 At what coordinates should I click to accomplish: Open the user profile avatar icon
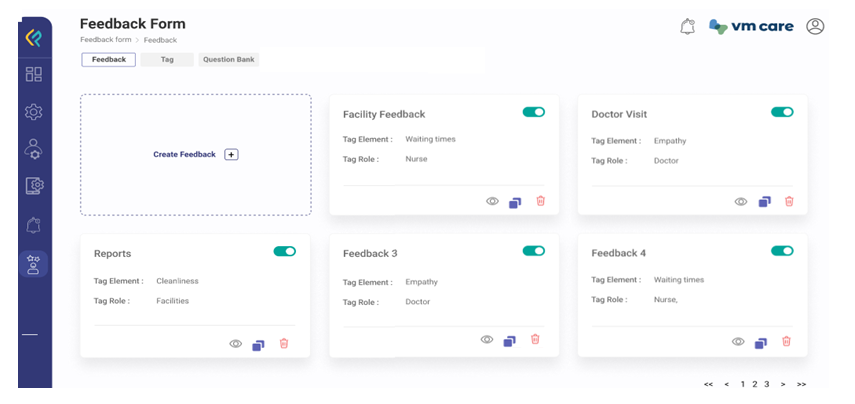[815, 27]
